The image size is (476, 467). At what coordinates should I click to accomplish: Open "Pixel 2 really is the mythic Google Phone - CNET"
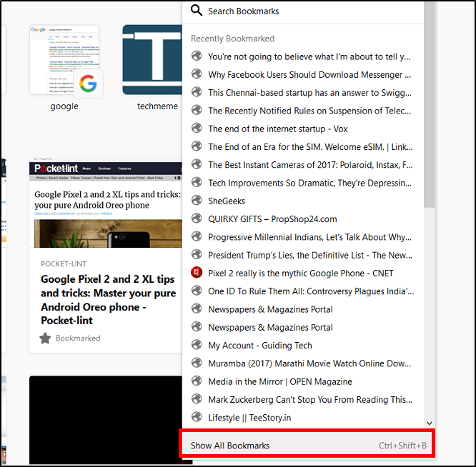[x=302, y=273]
